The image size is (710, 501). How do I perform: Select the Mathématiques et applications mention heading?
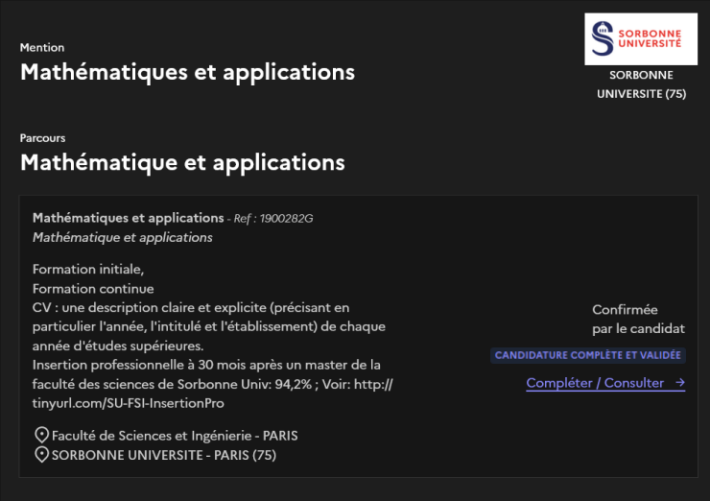point(187,72)
